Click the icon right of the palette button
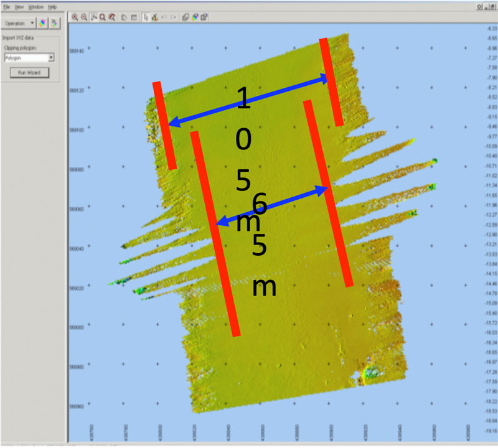This screenshot has width=498, height=448. pos(55,23)
